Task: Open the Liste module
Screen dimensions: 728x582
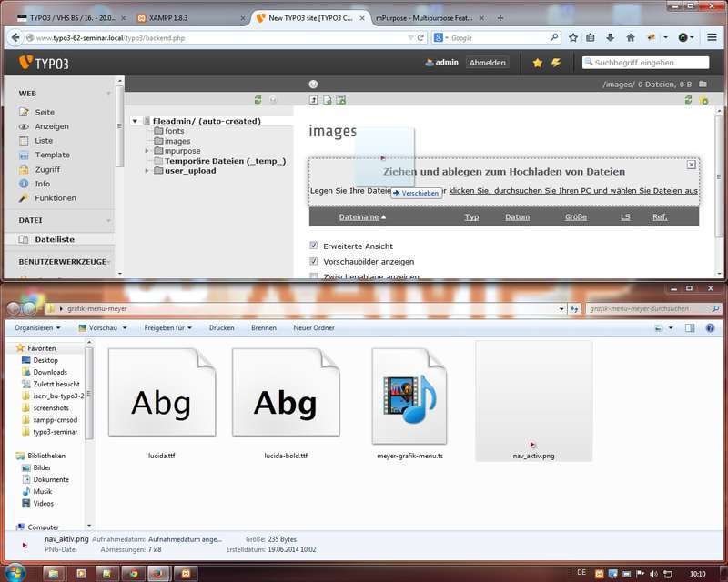Action: [x=44, y=141]
